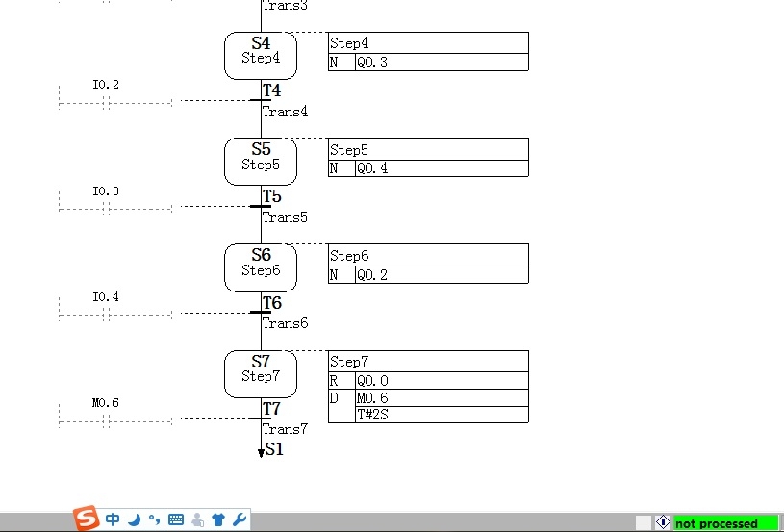Open the IME wrench settings icon
The image size is (784, 532).
click(240, 520)
